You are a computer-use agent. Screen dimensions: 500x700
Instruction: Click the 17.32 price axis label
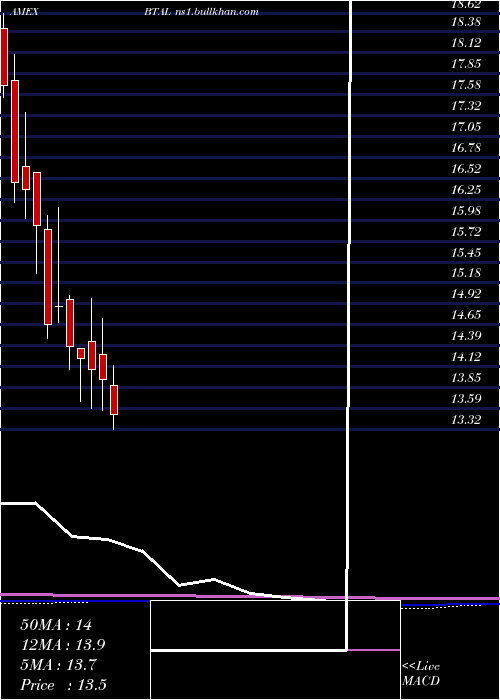coord(466,106)
